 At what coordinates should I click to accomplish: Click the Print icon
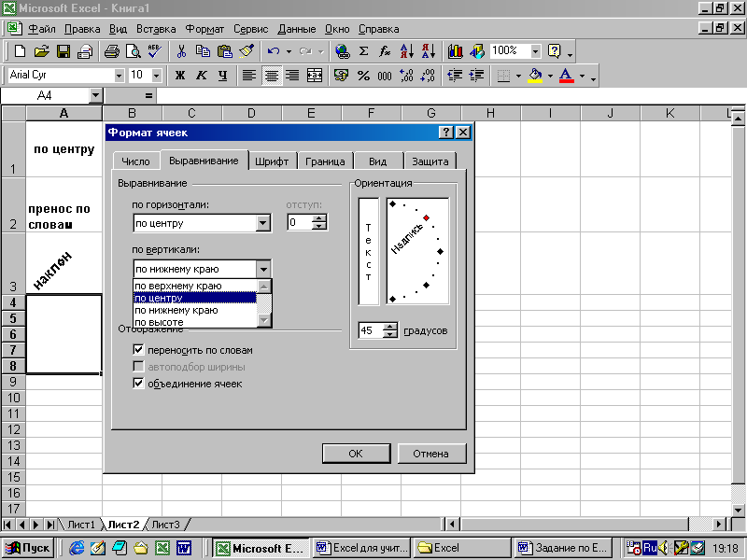(111, 51)
